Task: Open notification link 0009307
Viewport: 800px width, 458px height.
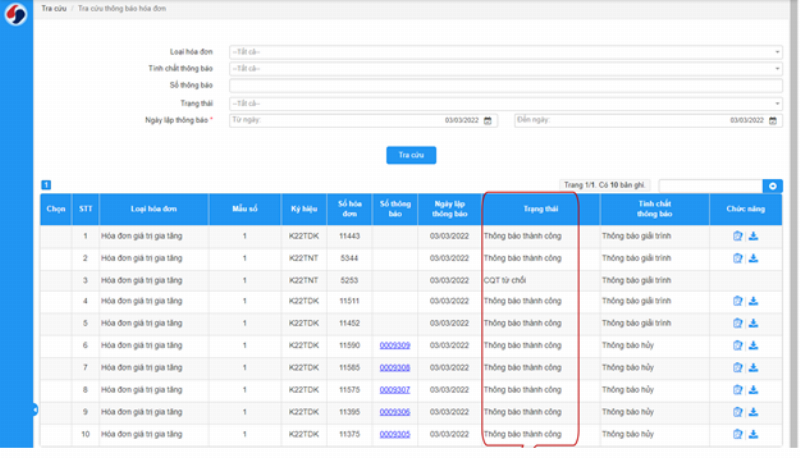Action: click(395, 390)
